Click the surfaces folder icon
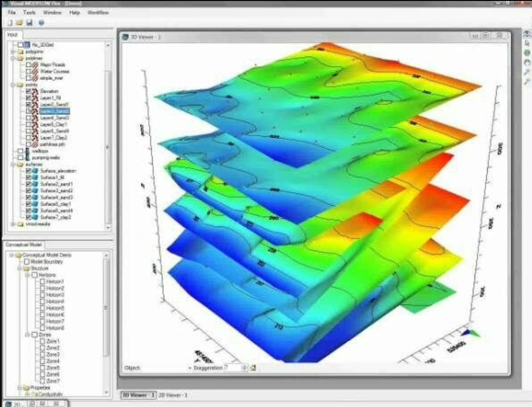This screenshot has height=407, width=532. (20, 164)
